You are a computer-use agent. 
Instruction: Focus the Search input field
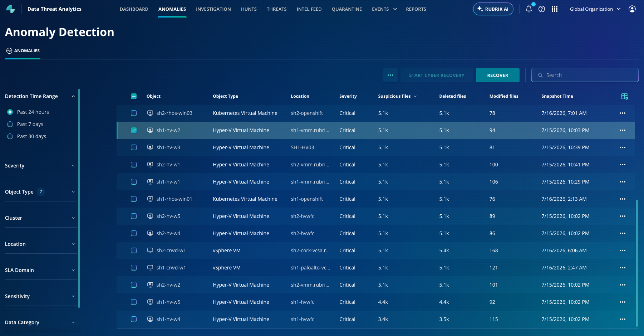(x=585, y=75)
